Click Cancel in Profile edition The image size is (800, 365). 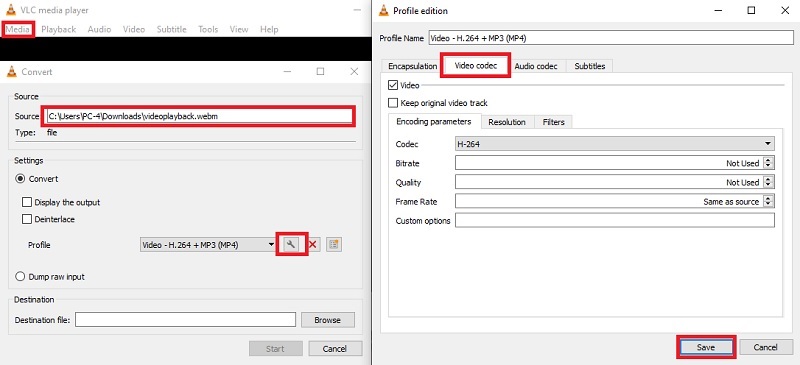point(766,347)
